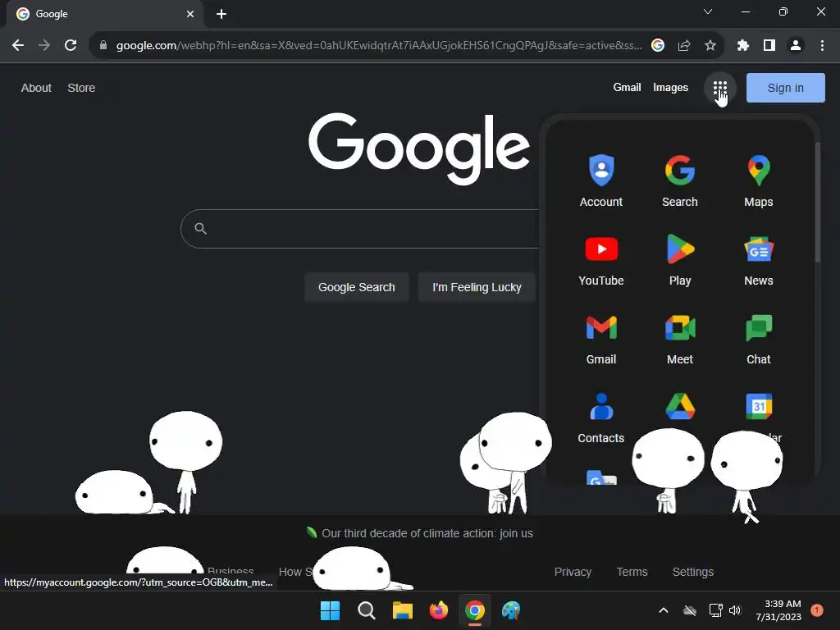
Task: Launch Firefox from taskbar
Action: 438,610
